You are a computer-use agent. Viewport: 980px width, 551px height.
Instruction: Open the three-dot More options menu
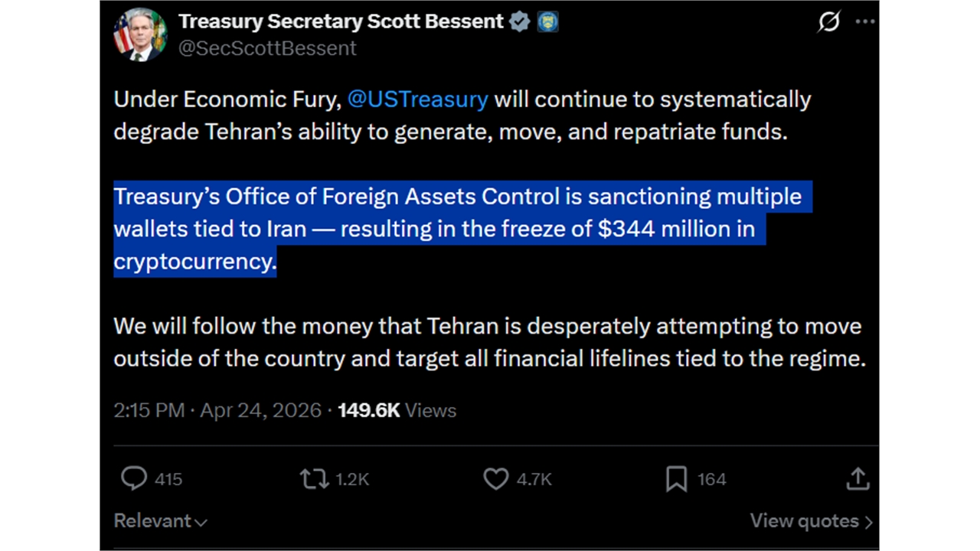point(865,22)
